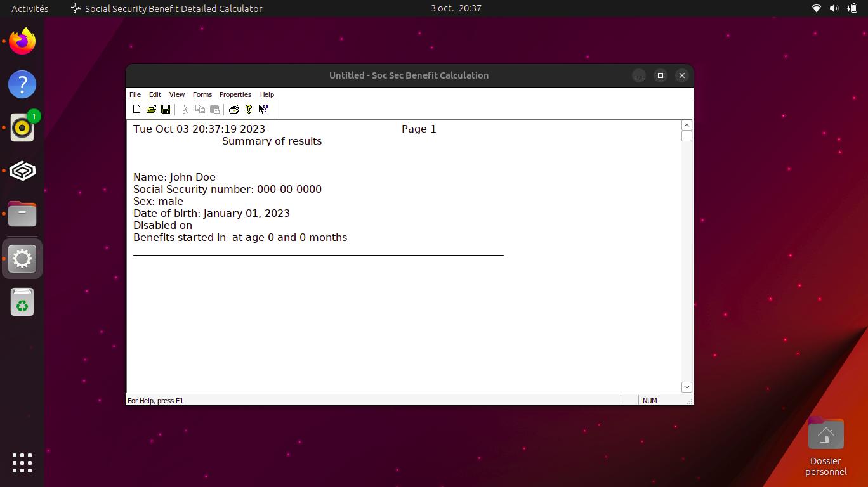Activate the context help arrow tool
This screenshot has width=868, height=487.
click(263, 109)
